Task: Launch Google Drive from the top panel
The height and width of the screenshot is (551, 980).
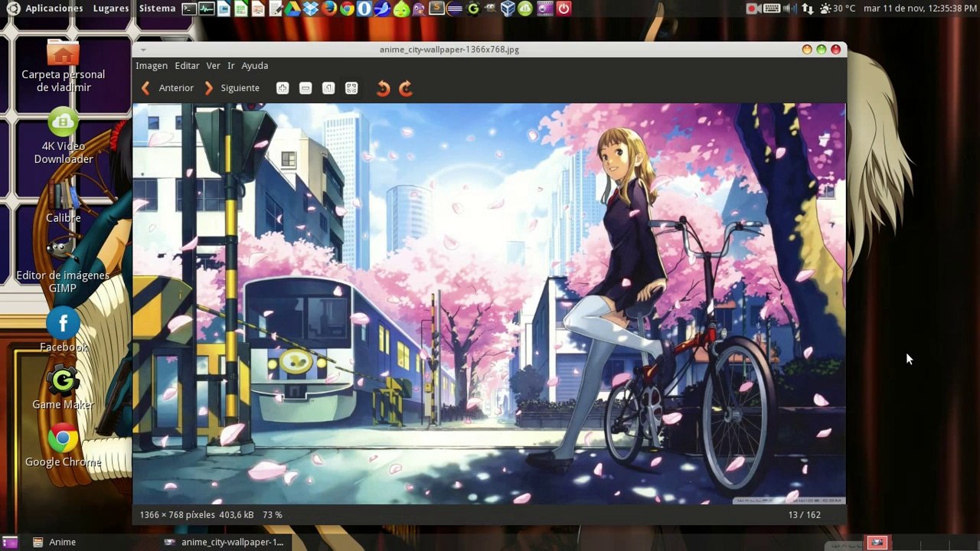Action: pyautogui.click(x=292, y=8)
